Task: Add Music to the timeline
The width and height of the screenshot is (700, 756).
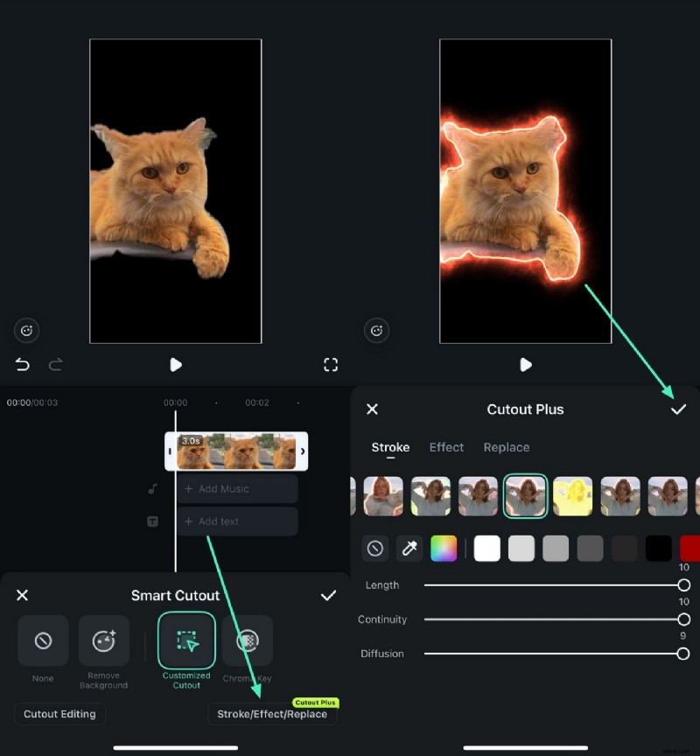Action: click(x=236, y=489)
